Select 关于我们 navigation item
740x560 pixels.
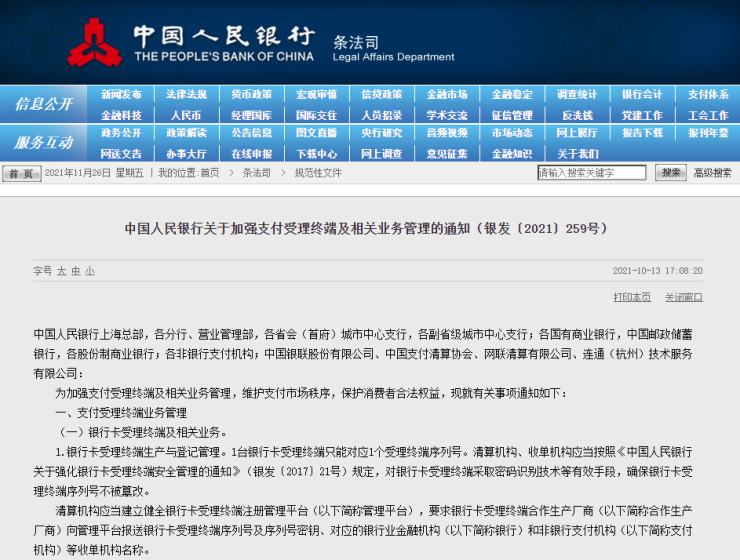coord(577,154)
